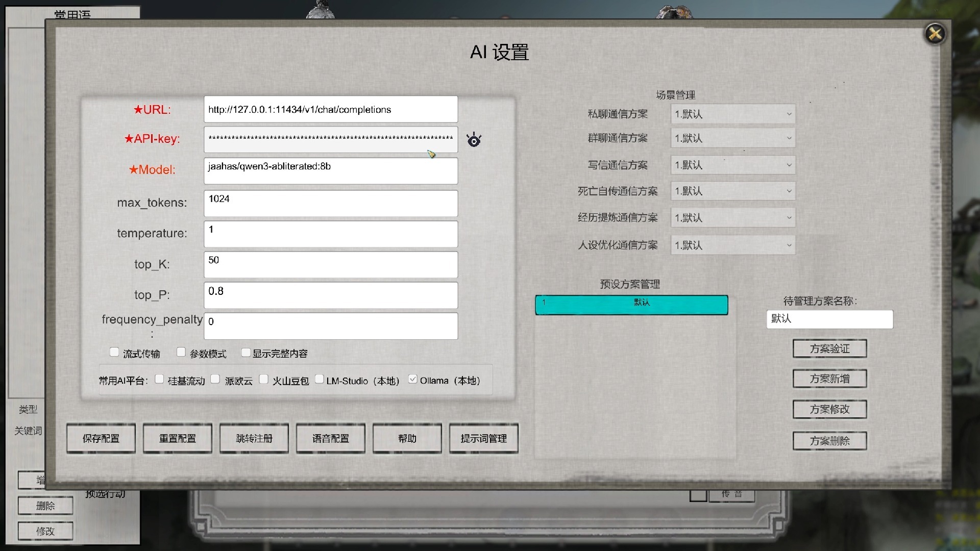This screenshot has height=551, width=980.
Task: Tick the 参数模式 checkbox
Action: 181,352
